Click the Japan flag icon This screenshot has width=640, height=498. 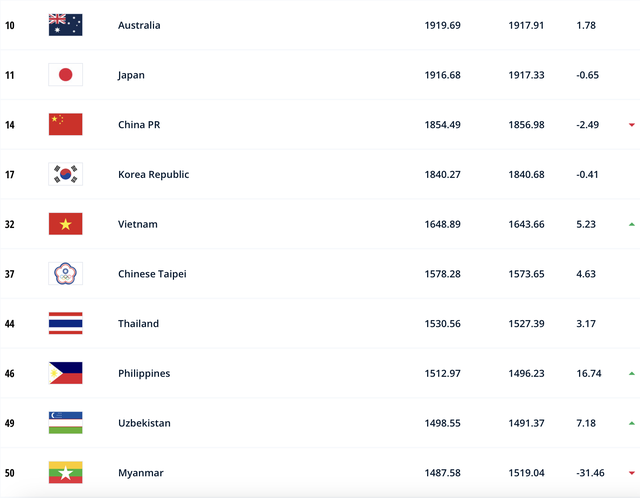[x=65, y=75]
